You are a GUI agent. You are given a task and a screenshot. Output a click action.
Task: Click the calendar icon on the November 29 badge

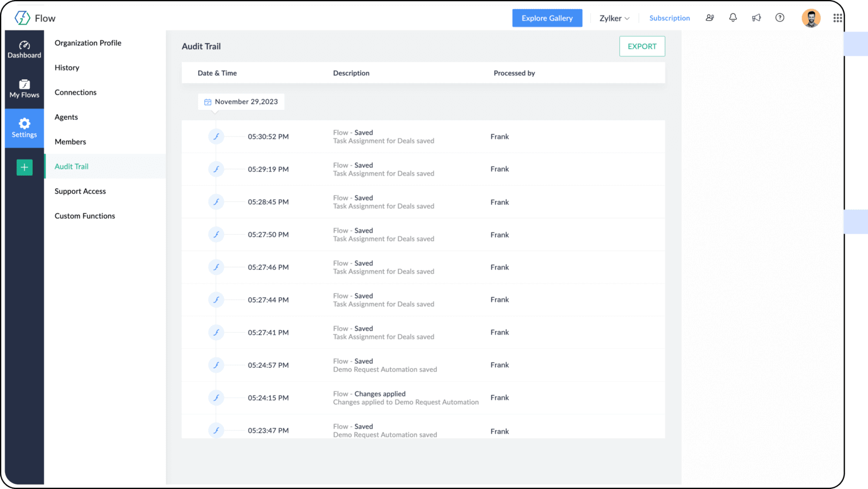pyautogui.click(x=207, y=102)
